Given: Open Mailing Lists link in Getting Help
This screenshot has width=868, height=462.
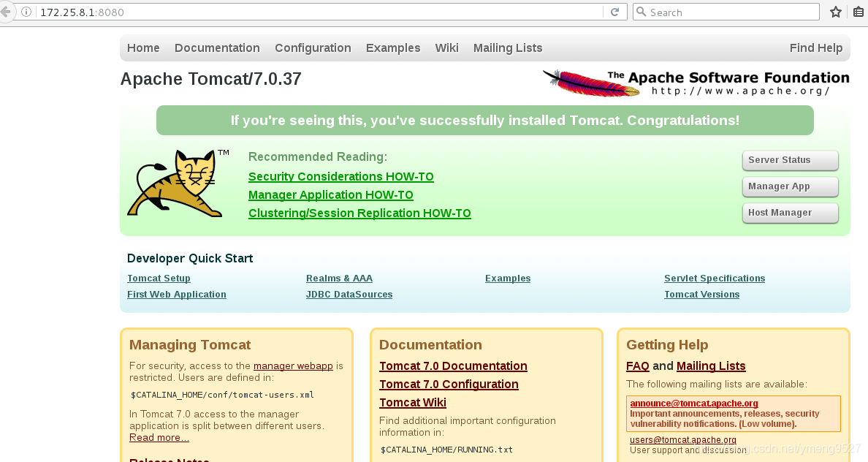Looking at the screenshot, I should [711, 366].
